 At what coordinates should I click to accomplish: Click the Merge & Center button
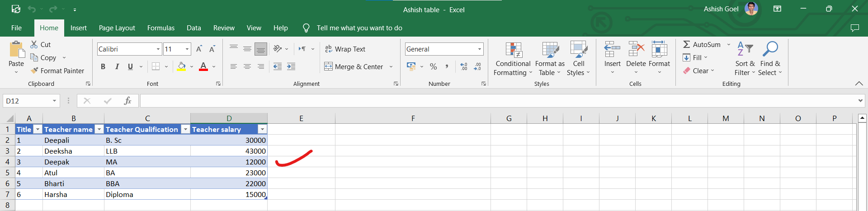coord(354,67)
